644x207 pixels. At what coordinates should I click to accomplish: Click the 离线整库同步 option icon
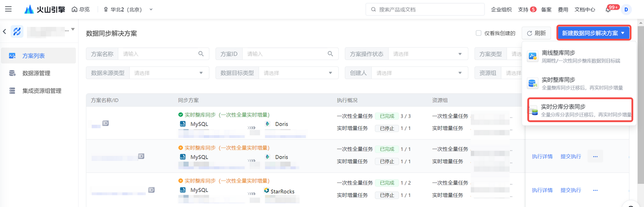point(532,57)
